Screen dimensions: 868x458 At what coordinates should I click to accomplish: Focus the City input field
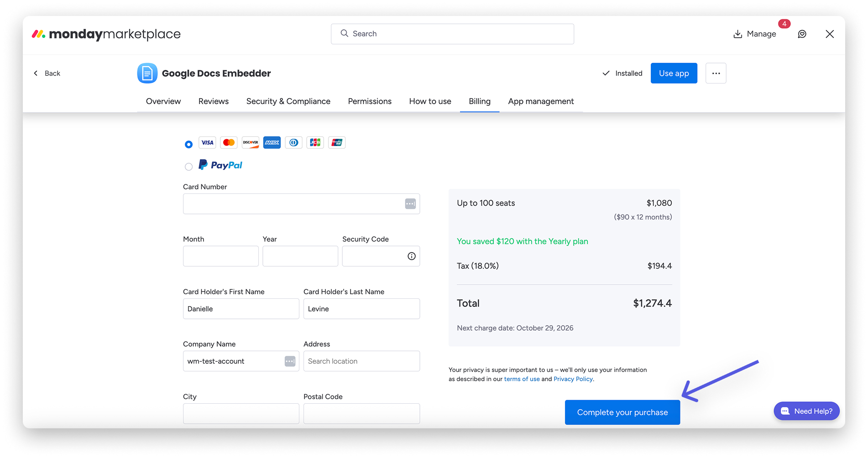click(241, 414)
